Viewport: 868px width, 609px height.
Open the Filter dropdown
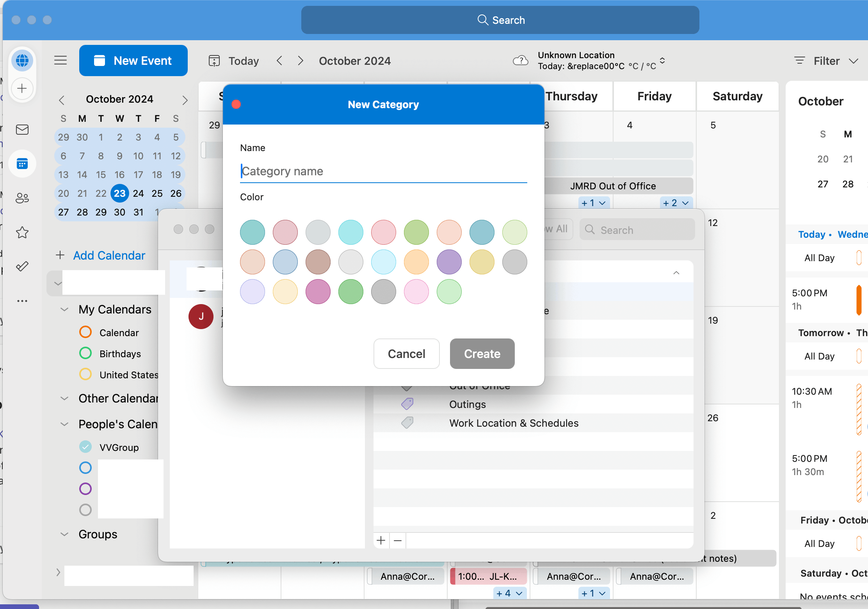click(827, 61)
